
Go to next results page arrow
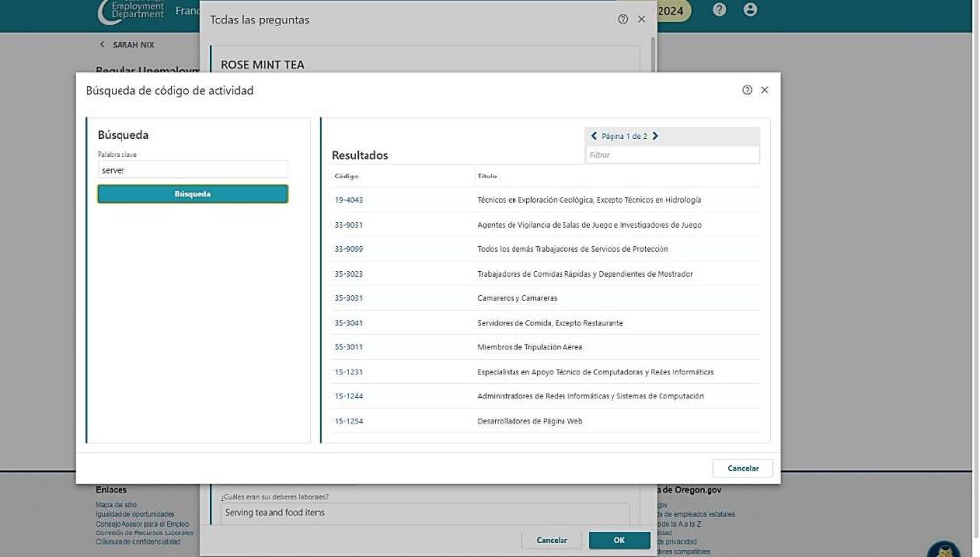click(655, 136)
